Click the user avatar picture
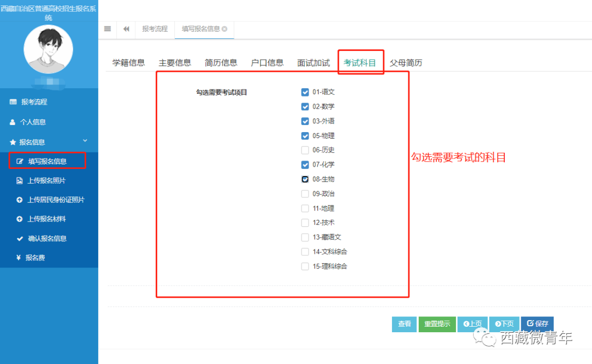 48,49
